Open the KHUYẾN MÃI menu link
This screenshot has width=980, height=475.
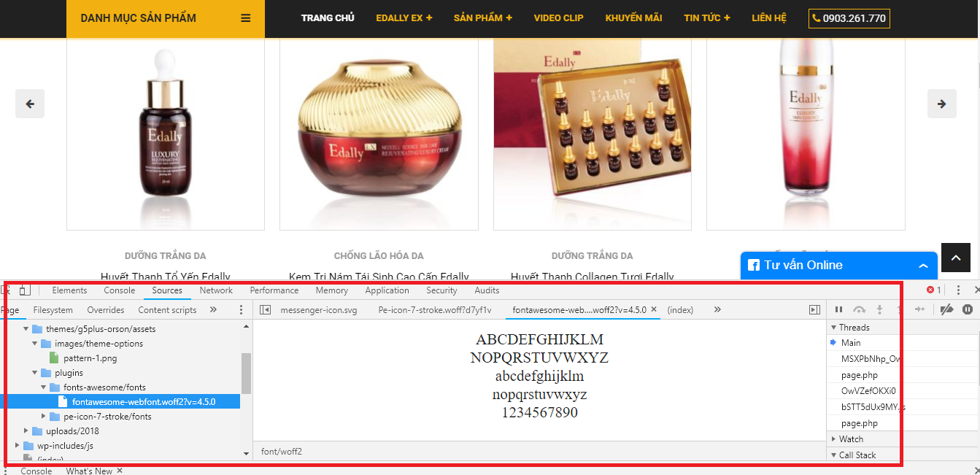point(633,18)
